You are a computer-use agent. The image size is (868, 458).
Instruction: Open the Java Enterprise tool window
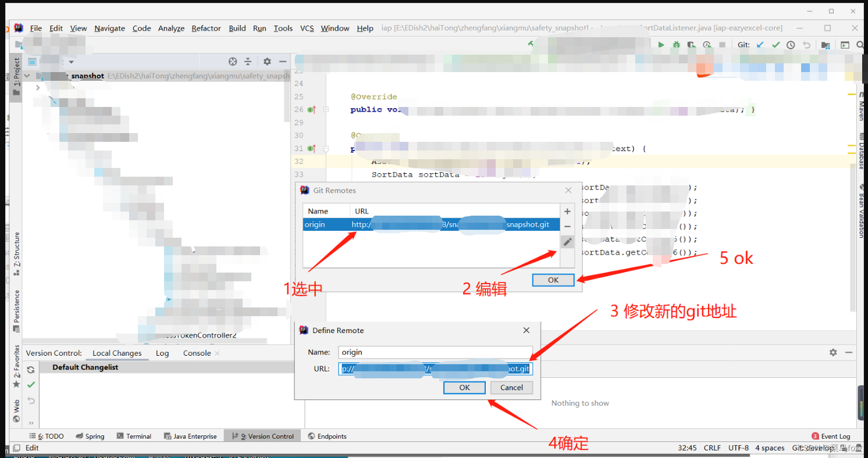pyautogui.click(x=190, y=436)
